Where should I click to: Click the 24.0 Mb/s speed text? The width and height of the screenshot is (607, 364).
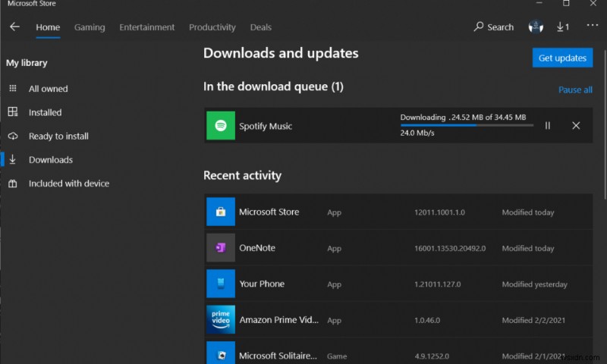point(417,133)
